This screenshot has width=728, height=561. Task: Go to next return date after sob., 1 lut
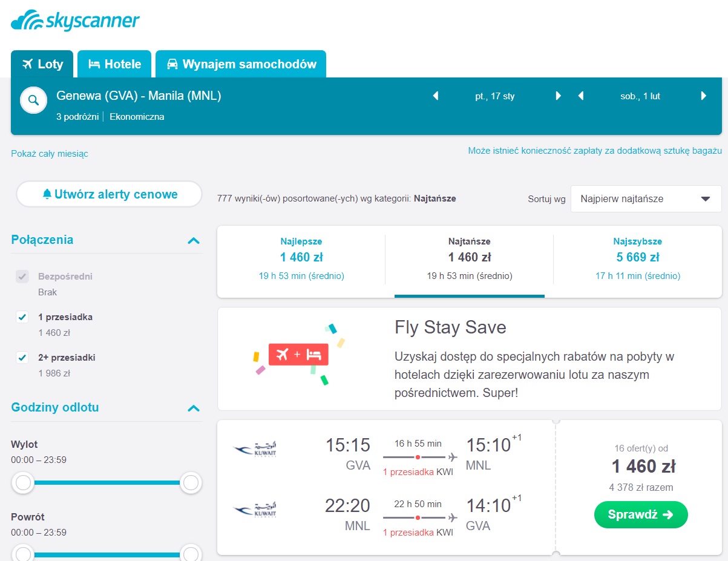pyautogui.click(x=704, y=96)
